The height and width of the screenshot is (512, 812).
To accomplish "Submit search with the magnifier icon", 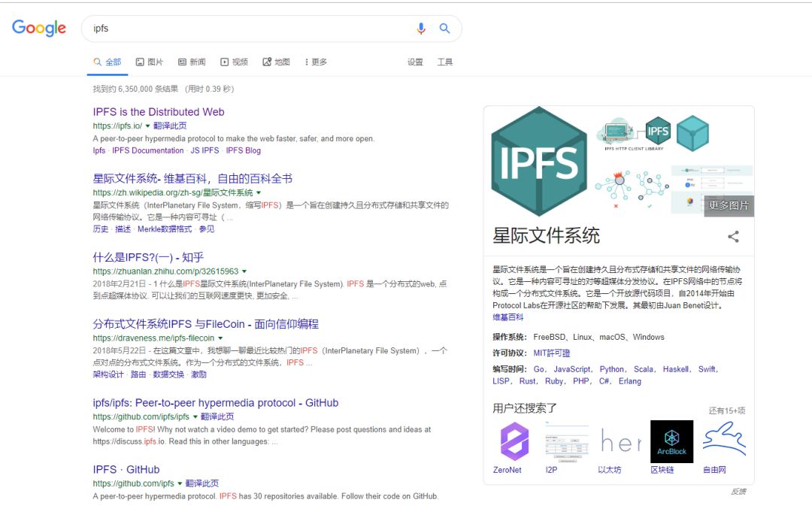I will pyautogui.click(x=444, y=29).
